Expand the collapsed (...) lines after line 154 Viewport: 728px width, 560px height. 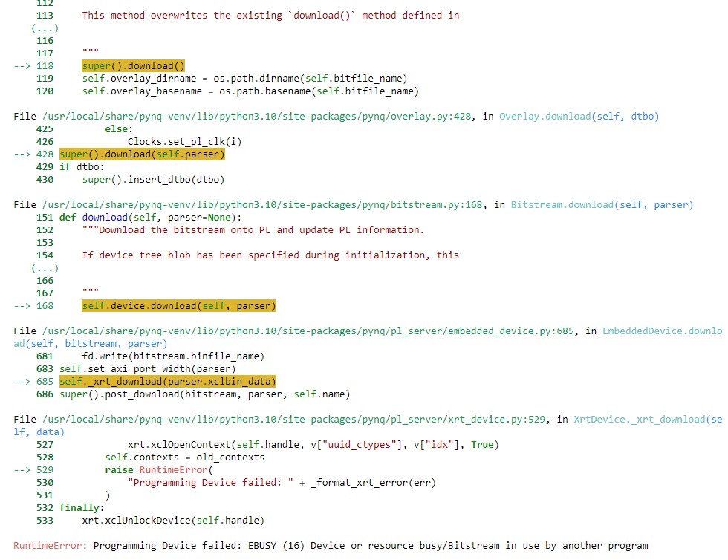pos(45,268)
